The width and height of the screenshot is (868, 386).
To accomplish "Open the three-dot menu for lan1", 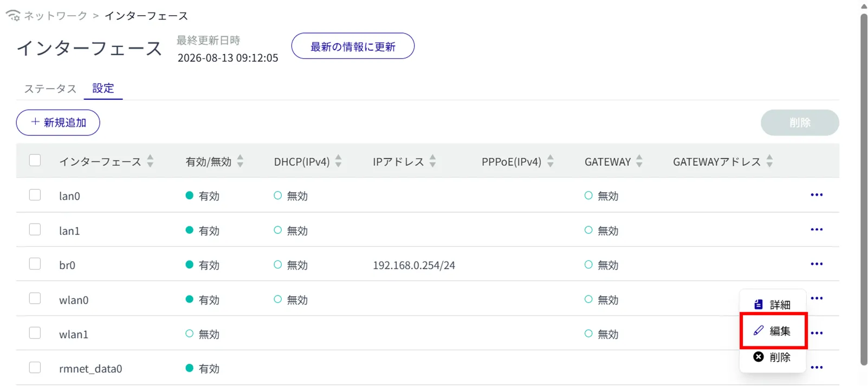I will pos(817,230).
